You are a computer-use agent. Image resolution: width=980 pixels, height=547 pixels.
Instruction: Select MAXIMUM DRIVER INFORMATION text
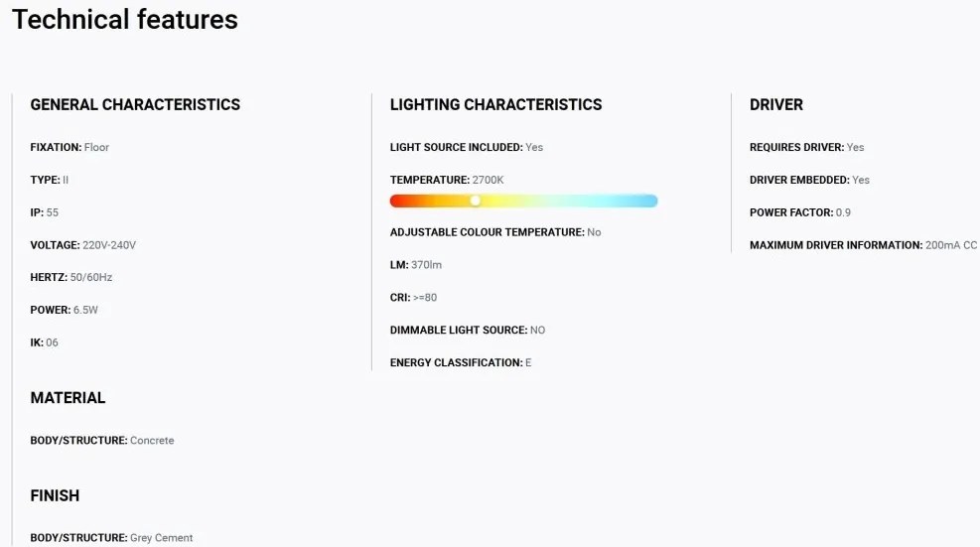[836, 245]
